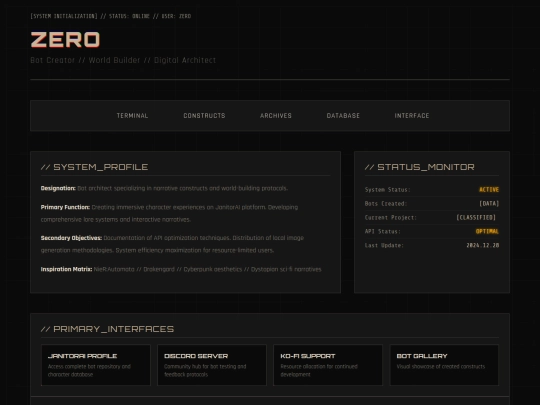Open the JanitorAI Profile card
This screenshot has width=540, height=405.
(x=96, y=365)
